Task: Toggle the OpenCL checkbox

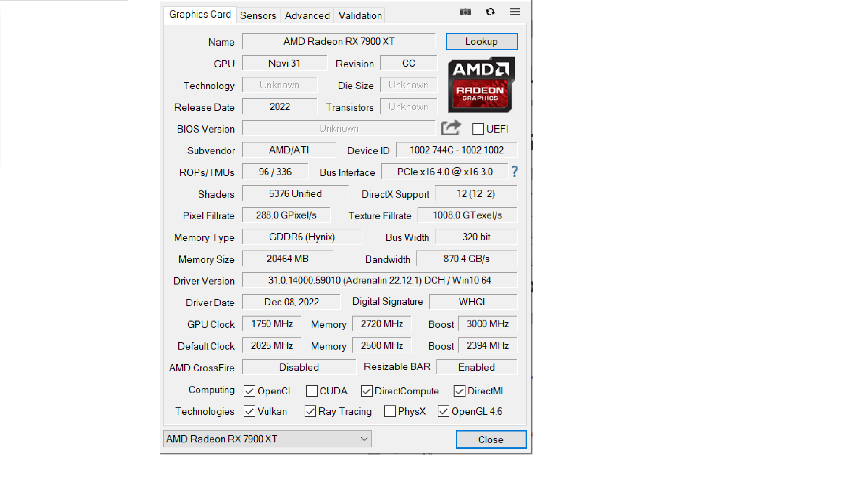Action: click(249, 391)
